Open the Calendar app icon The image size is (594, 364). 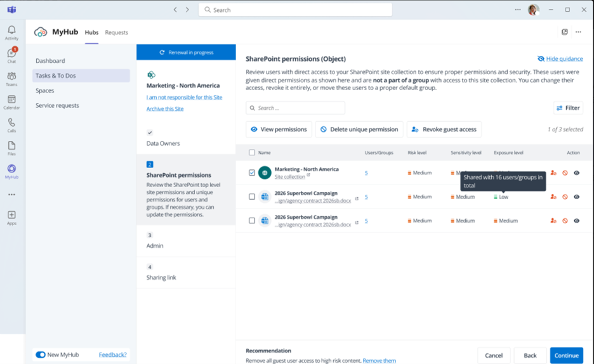point(11,102)
